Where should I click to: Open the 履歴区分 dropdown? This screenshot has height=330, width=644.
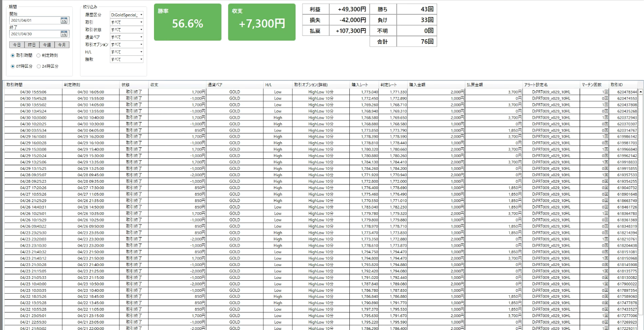pyautogui.click(x=126, y=15)
